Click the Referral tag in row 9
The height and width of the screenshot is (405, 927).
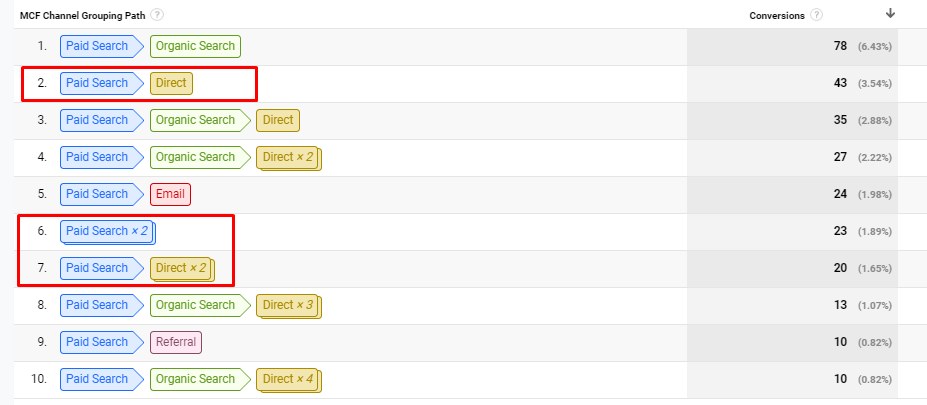pyautogui.click(x=175, y=342)
